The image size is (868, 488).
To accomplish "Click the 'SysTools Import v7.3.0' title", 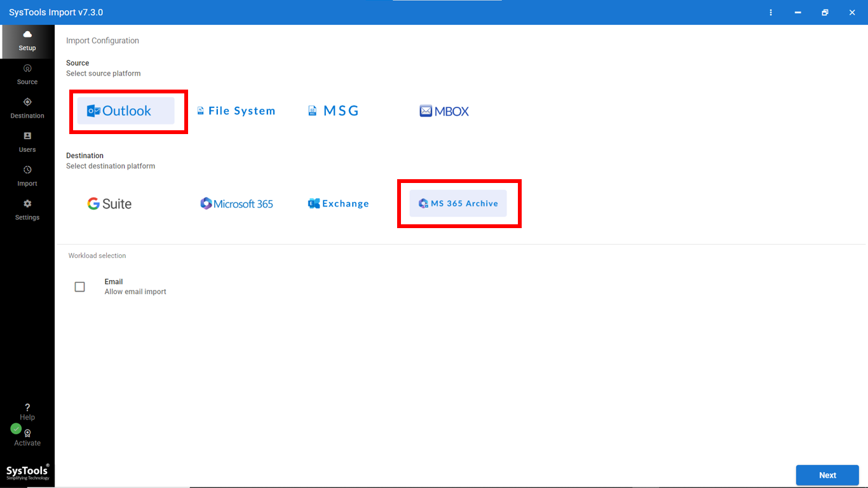I will pyautogui.click(x=56, y=13).
